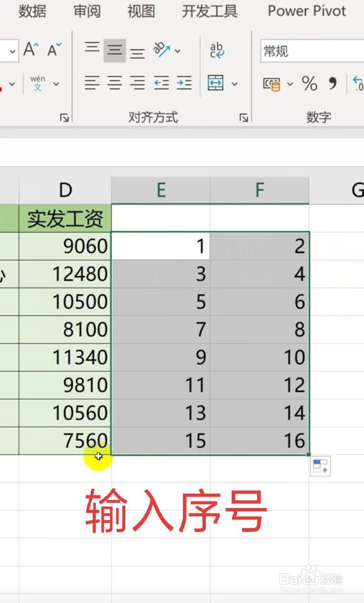Decrease the cell indent
Screen dimensions: 364x603
point(162,83)
